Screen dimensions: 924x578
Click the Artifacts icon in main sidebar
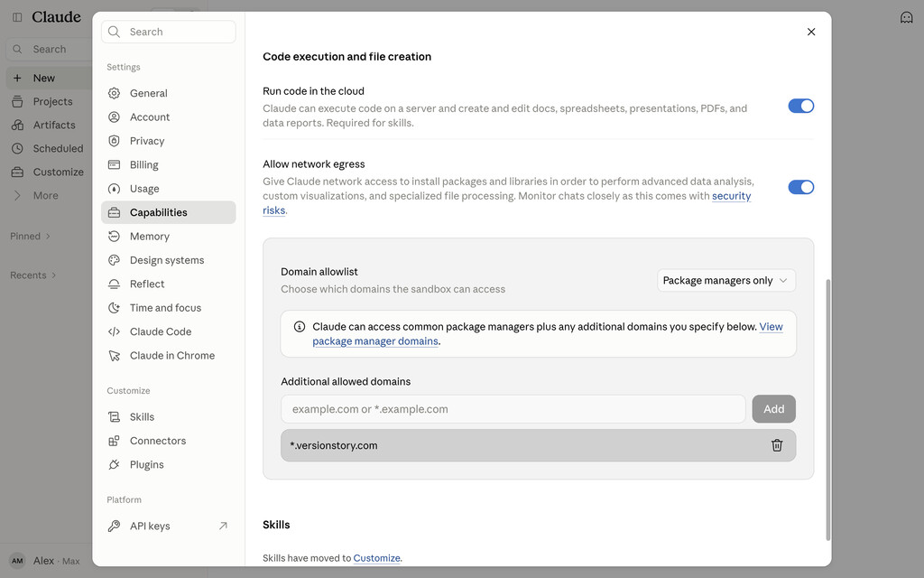pyautogui.click(x=18, y=125)
